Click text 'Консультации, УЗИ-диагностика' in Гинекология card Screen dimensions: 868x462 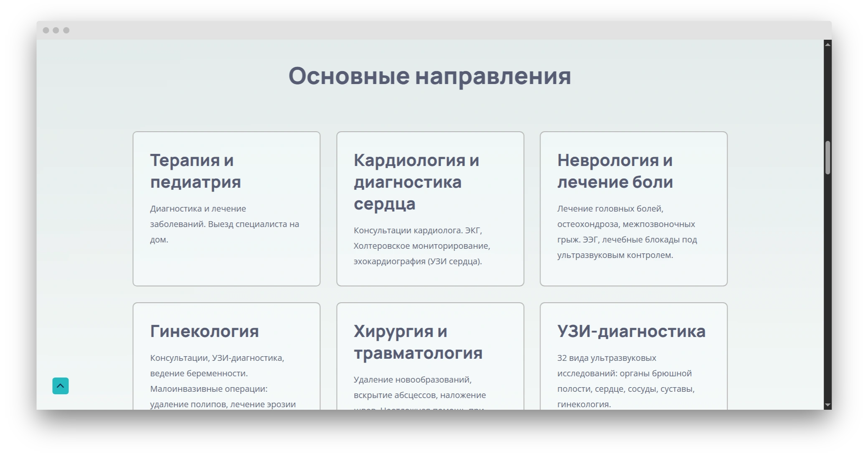(x=217, y=358)
